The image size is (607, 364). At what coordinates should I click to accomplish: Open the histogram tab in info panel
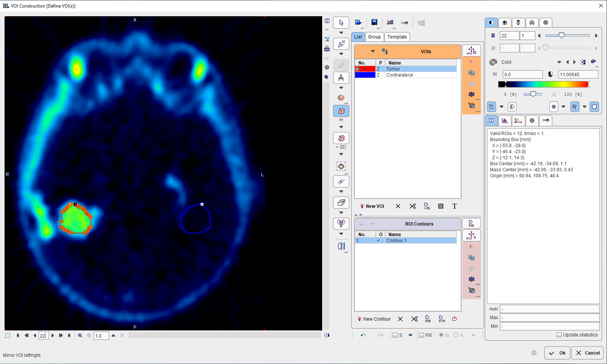point(504,121)
